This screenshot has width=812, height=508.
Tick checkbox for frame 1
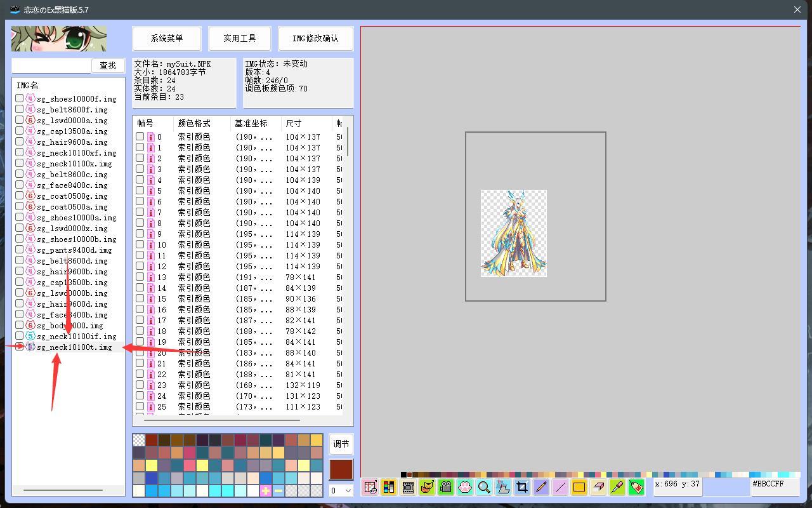coord(140,147)
